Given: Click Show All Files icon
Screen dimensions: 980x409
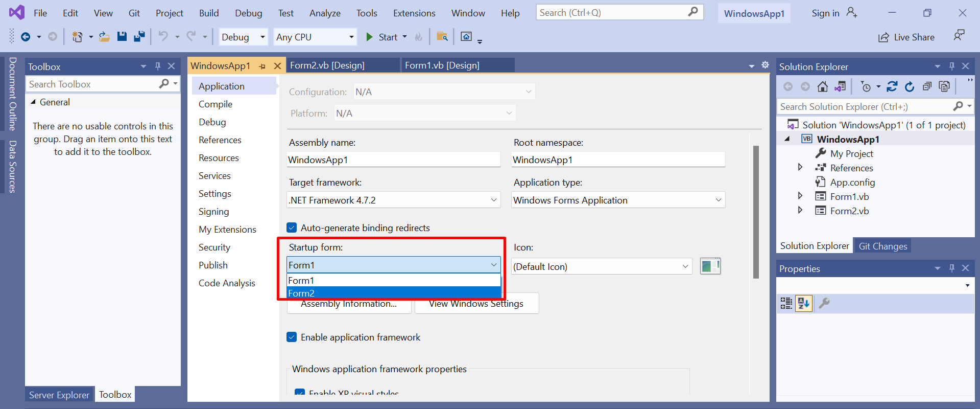Looking at the screenshot, I should click(x=944, y=86).
